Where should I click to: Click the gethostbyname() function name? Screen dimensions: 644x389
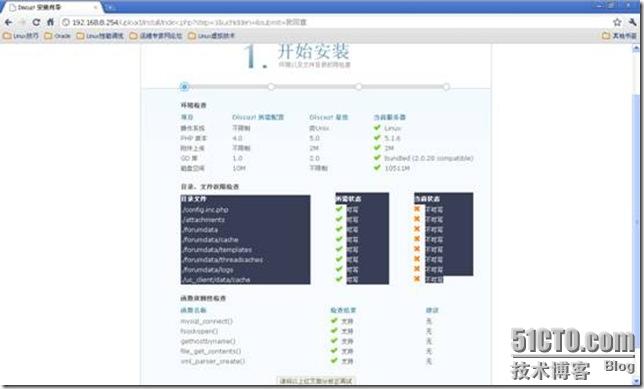tap(208, 341)
